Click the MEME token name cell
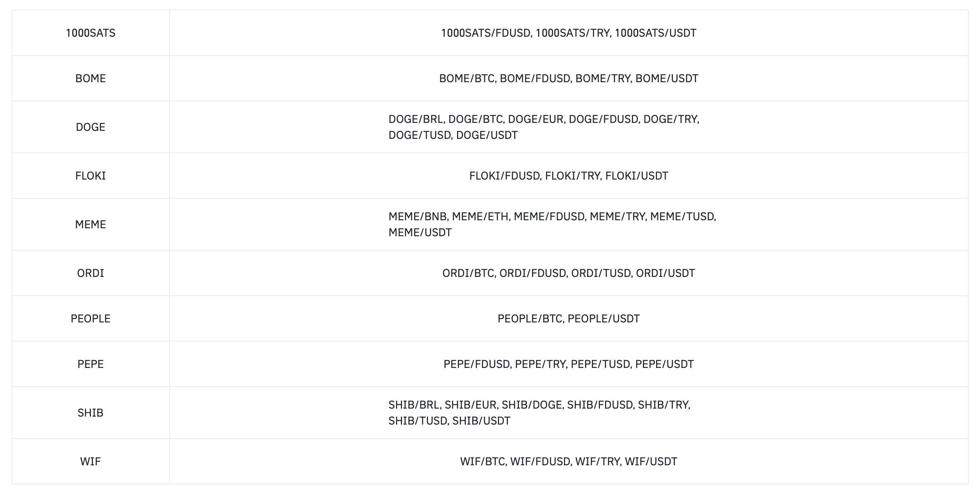This screenshot has width=980, height=494. click(91, 224)
